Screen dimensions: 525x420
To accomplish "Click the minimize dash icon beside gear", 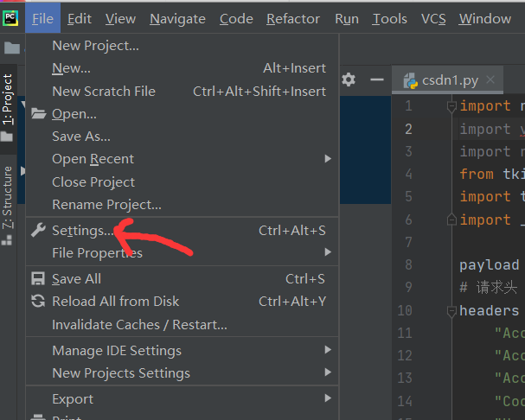I will click(x=376, y=80).
